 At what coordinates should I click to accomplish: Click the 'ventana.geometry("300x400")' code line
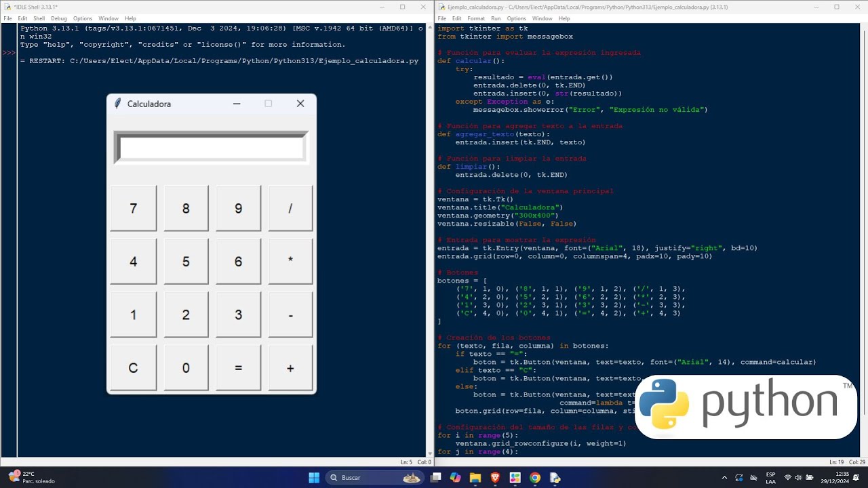pyautogui.click(x=498, y=216)
